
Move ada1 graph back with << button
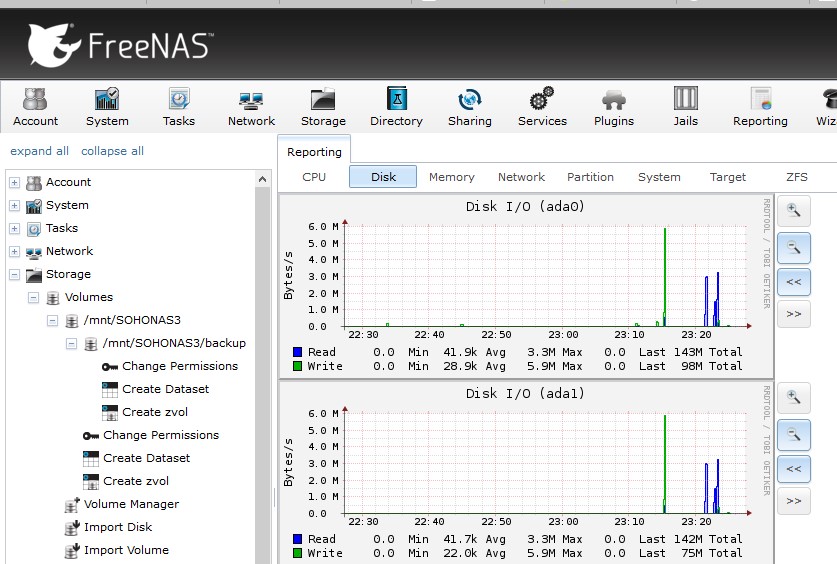[794, 469]
